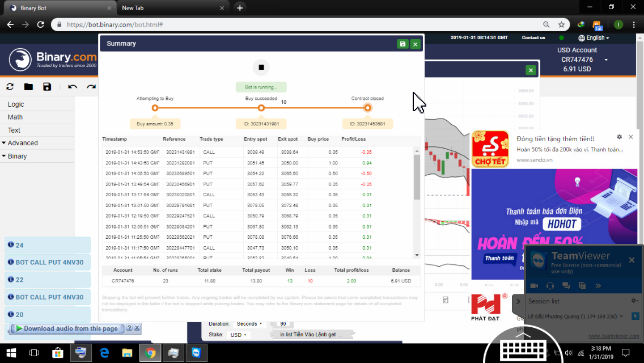This screenshot has height=363, width=644.
Task: Click the HDHOT promo banner
Action: 554,224
